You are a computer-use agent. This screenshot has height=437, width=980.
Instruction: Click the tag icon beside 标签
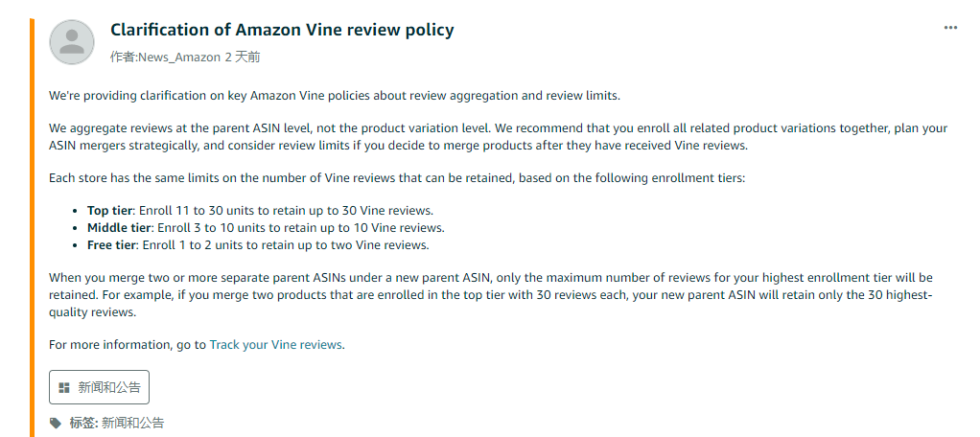tap(56, 423)
